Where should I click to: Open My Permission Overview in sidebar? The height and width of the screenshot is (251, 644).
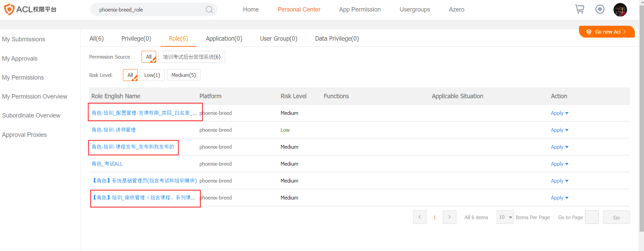point(35,97)
